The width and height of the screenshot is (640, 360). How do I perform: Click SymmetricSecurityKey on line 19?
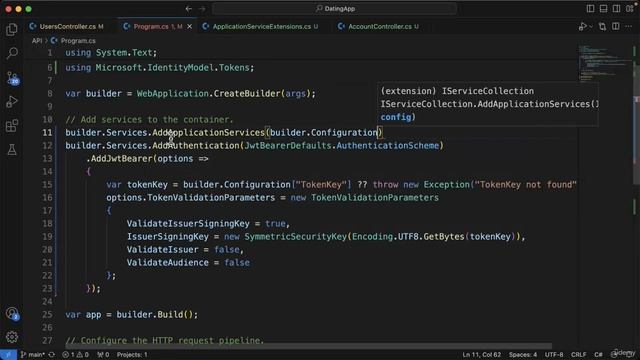tap(296, 237)
